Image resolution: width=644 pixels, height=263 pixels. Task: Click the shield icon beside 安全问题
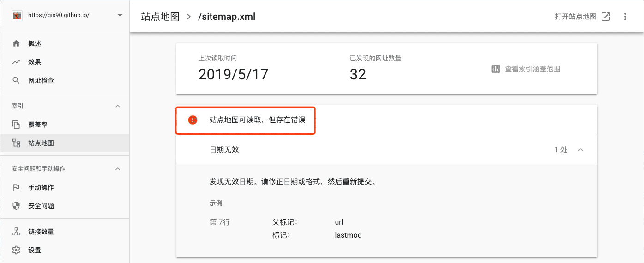click(16, 206)
